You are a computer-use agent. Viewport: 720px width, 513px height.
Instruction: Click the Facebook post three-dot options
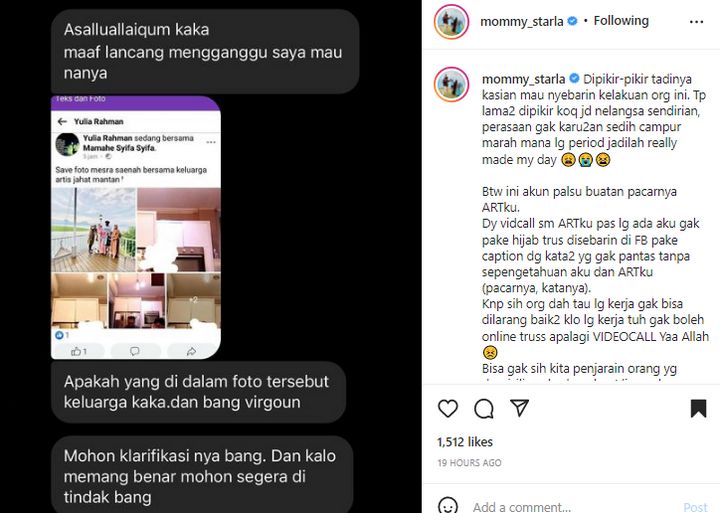[211, 142]
